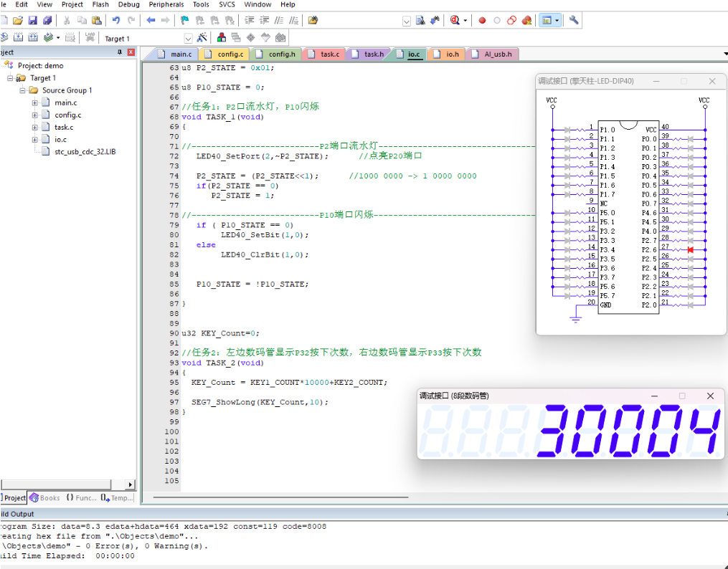Open the Templates tab in the project pane

(117, 497)
